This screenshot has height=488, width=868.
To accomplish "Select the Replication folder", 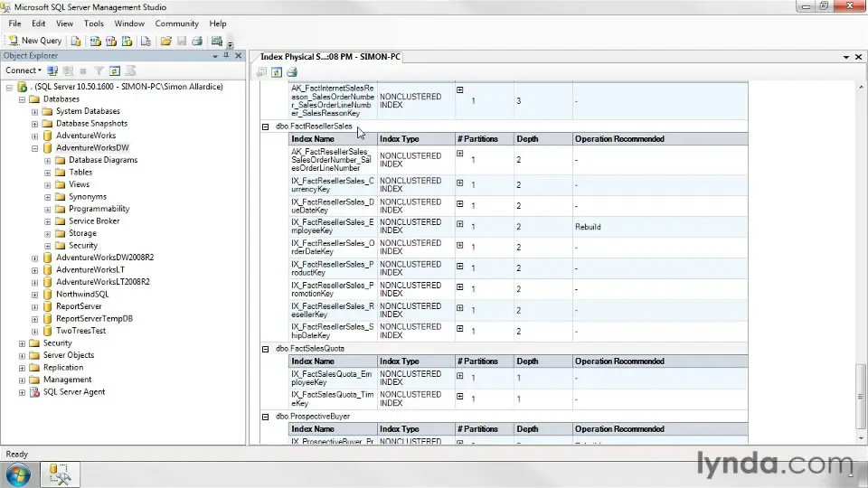I will (63, 368).
